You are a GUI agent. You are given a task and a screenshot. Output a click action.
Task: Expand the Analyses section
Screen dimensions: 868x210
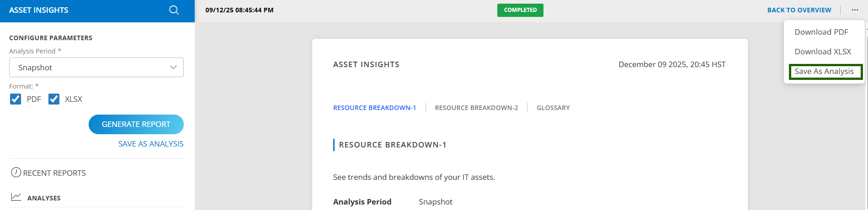tap(44, 198)
